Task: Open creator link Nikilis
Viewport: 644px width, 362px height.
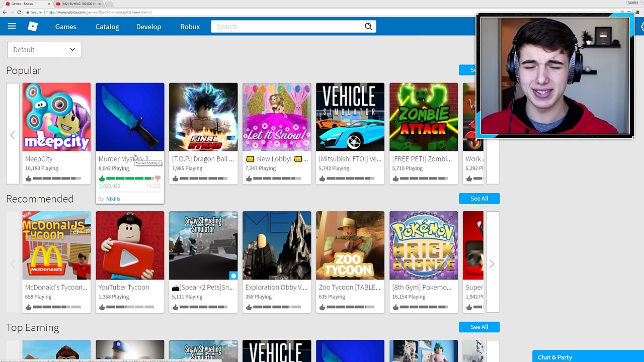Action: (113, 199)
